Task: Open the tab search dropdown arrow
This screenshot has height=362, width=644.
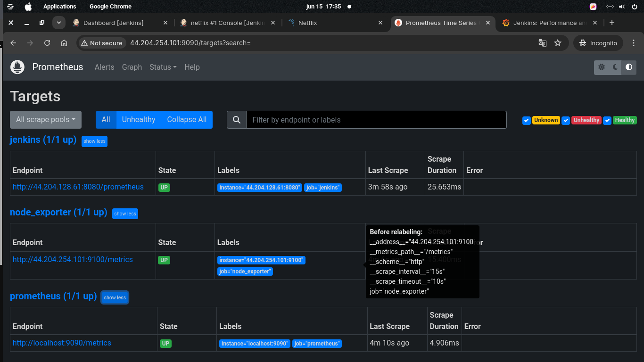Action: [59, 23]
